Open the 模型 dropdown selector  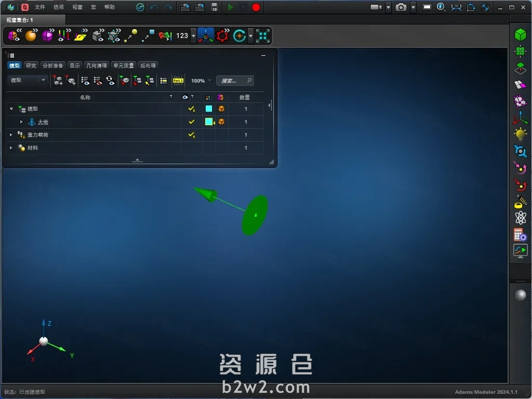[28, 81]
